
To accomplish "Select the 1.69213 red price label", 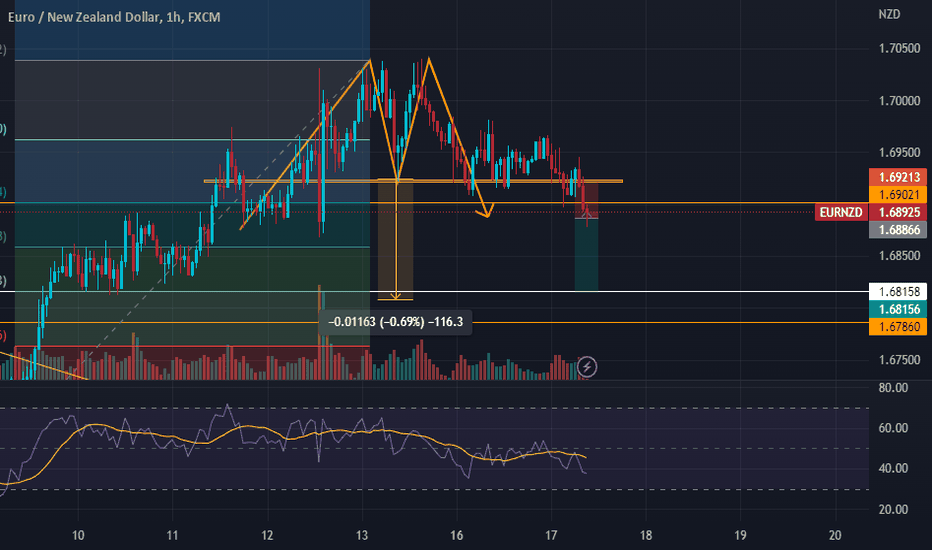I will click(x=898, y=177).
